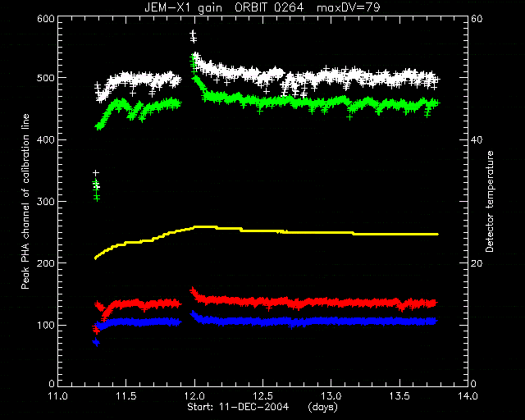Click the 200 tick label on left axis
525x420 pixels.
46,263
